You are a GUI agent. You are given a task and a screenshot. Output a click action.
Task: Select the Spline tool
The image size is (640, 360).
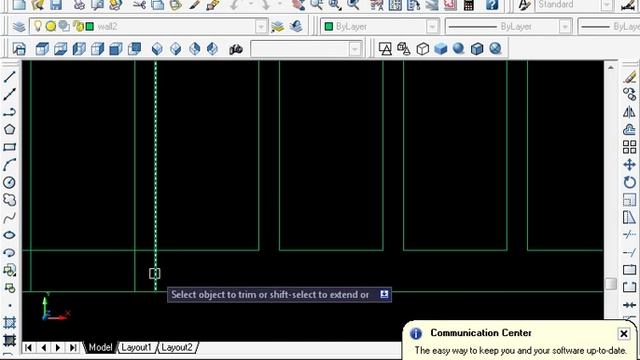(x=9, y=217)
